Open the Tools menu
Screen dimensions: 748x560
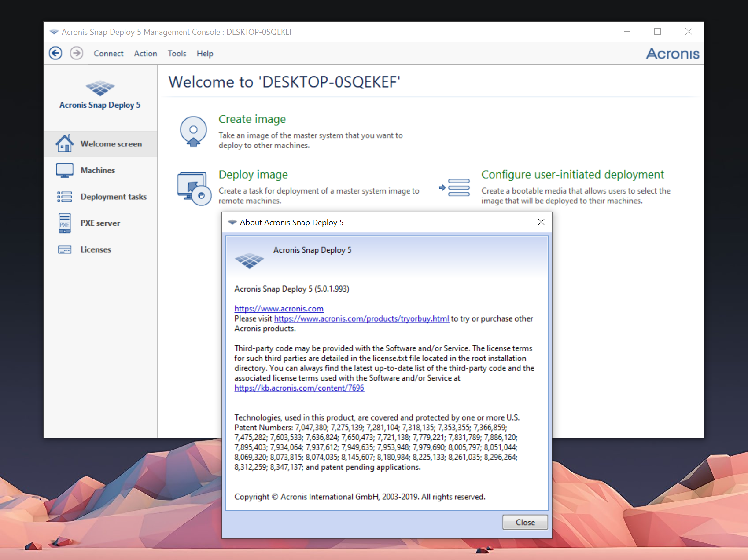pos(177,54)
